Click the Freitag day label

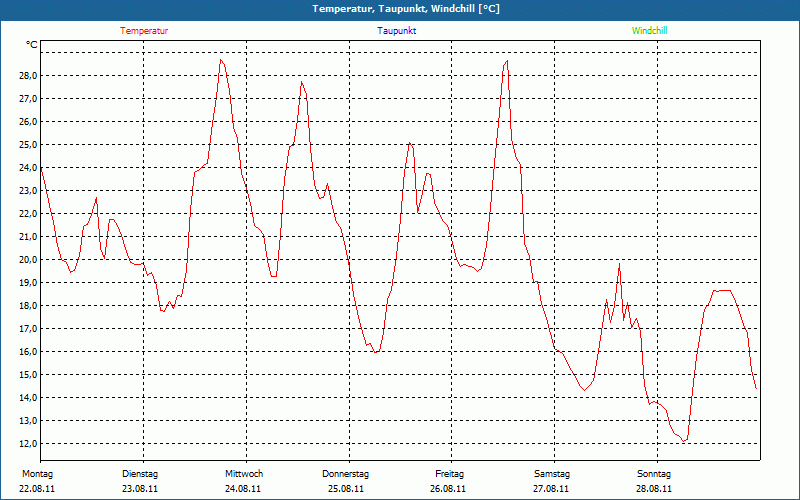449,474
